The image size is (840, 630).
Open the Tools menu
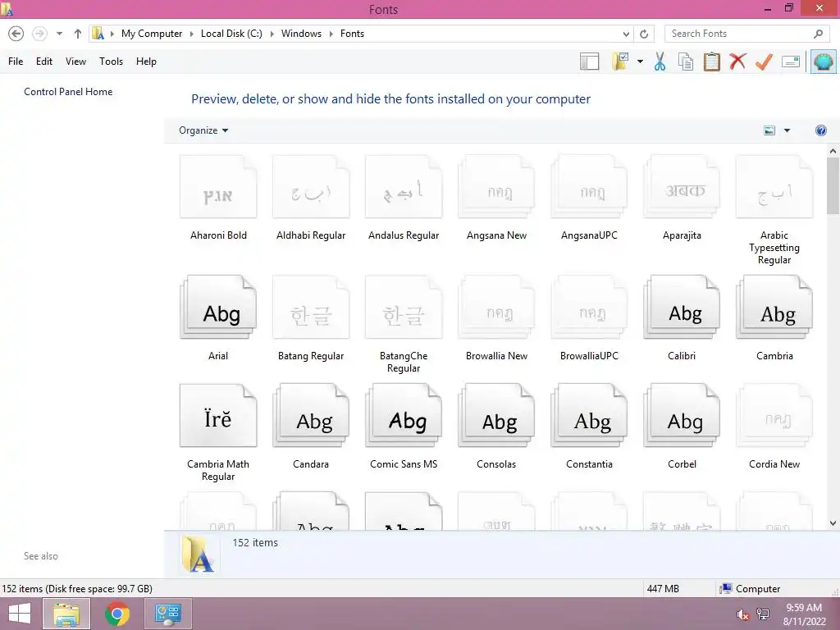(111, 62)
